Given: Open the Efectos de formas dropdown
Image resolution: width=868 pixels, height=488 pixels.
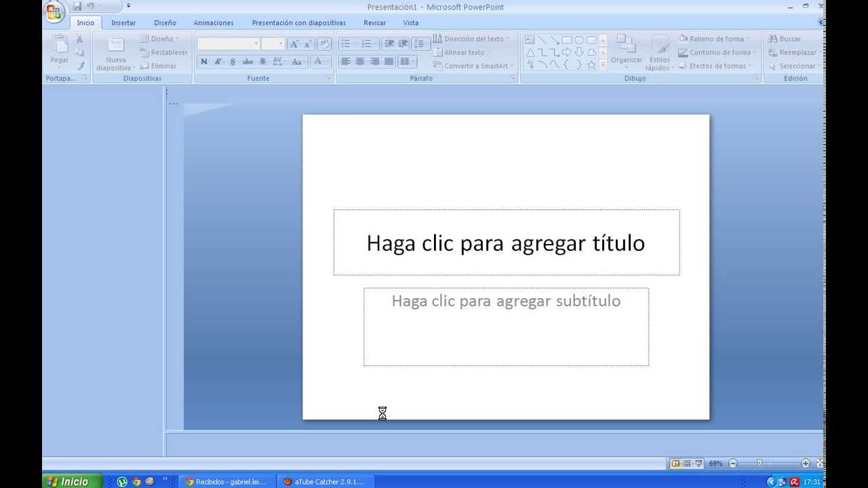Looking at the screenshot, I should (x=715, y=66).
